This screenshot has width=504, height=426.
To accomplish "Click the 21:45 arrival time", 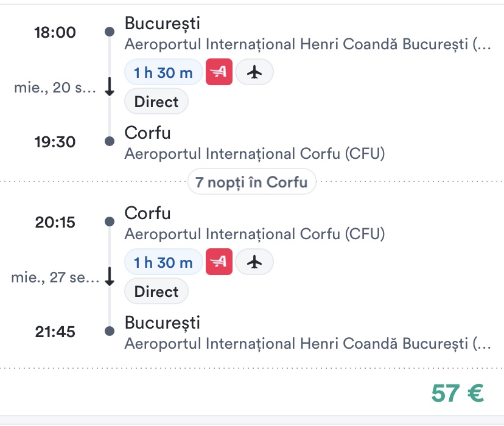I will coord(55,332).
